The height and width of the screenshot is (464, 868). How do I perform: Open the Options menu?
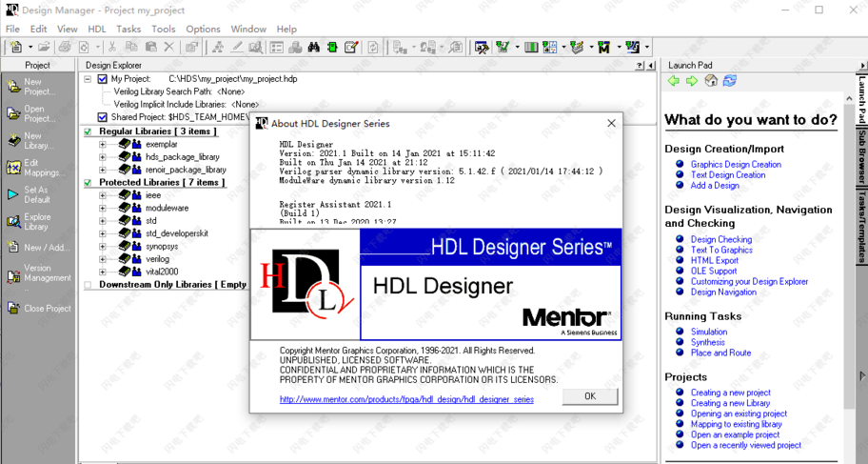coord(203,29)
